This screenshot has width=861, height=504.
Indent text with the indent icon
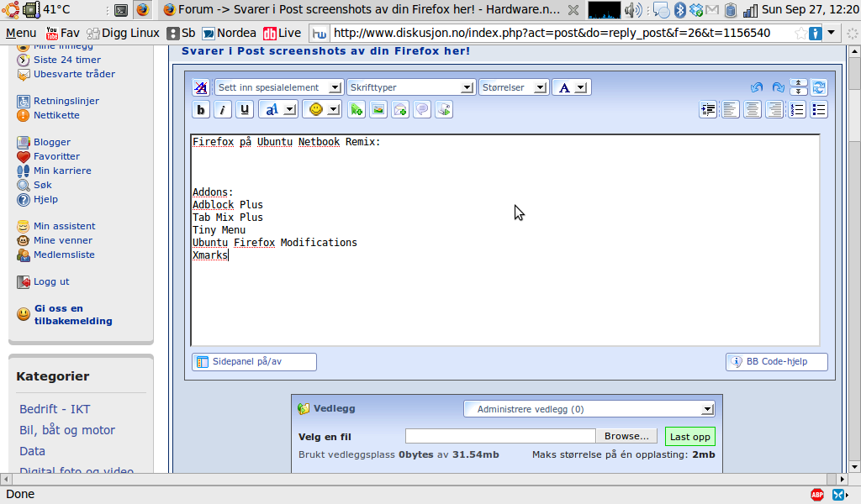708,110
